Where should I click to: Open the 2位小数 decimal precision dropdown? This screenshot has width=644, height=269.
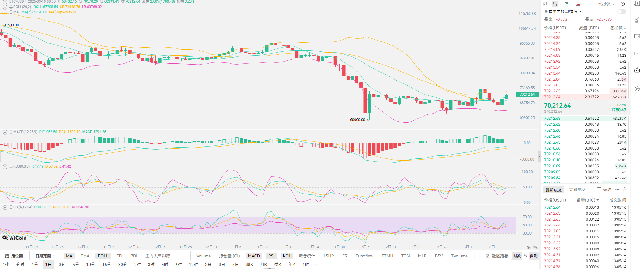point(606,4)
